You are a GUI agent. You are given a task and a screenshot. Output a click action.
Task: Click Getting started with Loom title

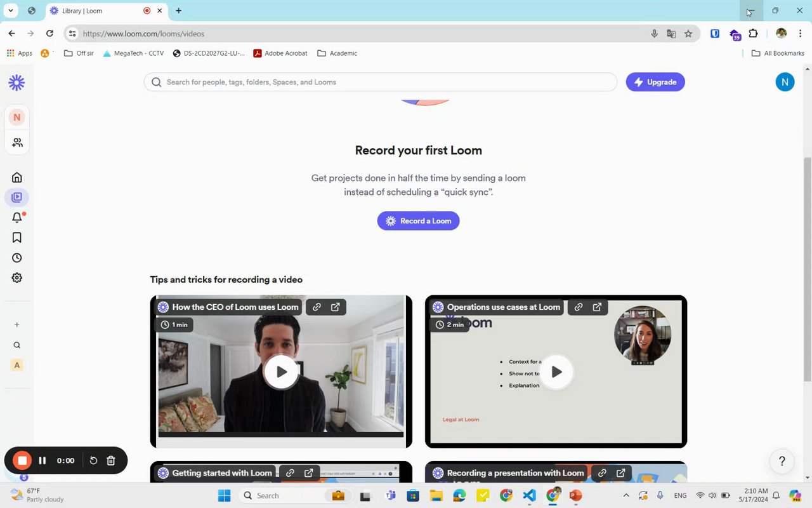222,472
